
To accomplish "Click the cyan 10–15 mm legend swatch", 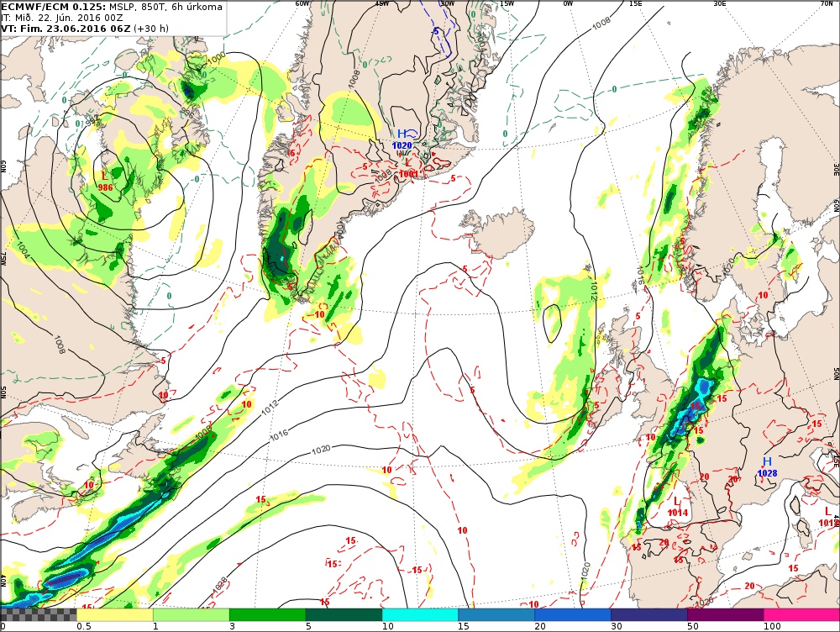I will pos(420,614).
